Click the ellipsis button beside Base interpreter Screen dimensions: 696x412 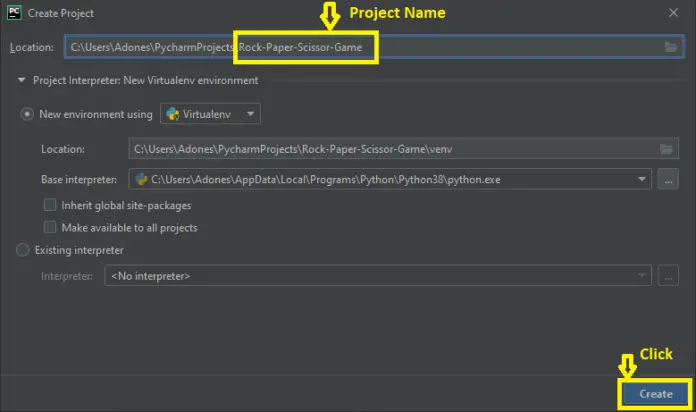click(x=669, y=179)
